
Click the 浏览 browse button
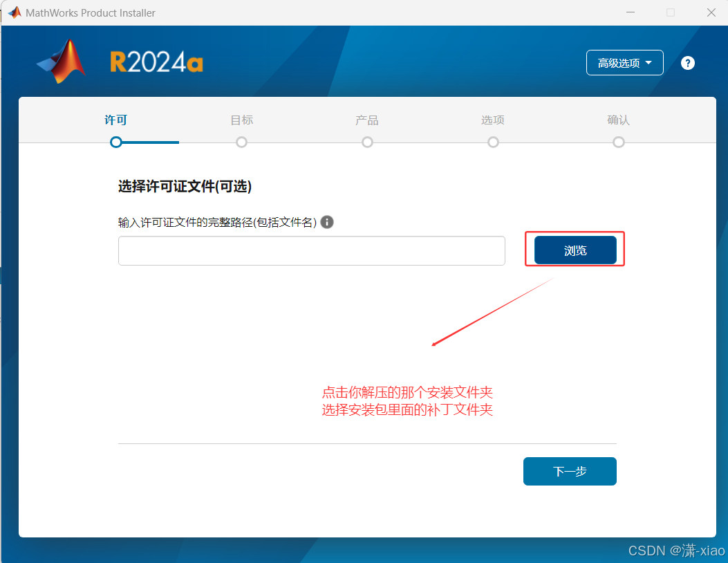[575, 250]
